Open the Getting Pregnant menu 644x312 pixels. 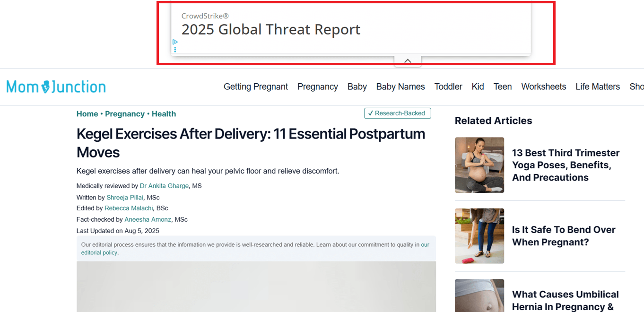pyautogui.click(x=255, y=87)
